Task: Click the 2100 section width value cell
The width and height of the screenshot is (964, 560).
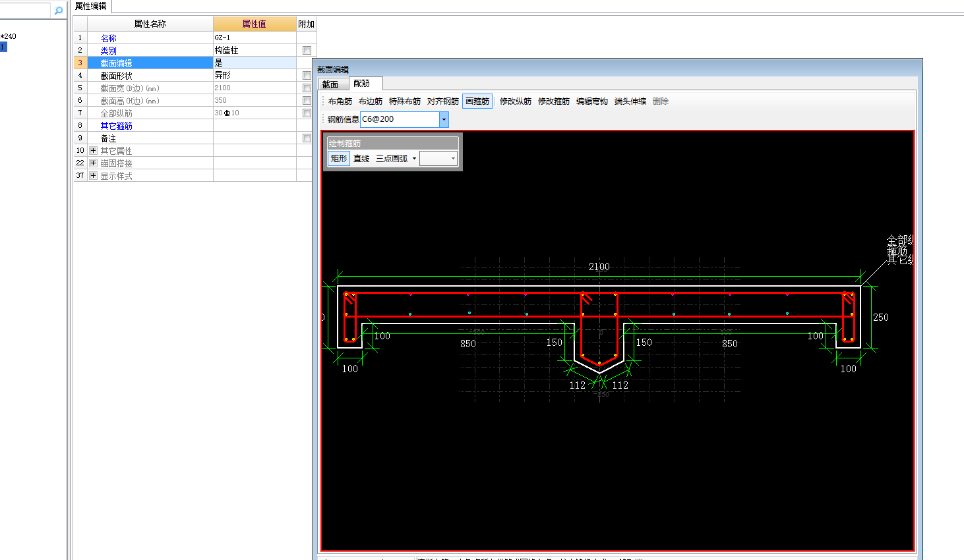Action: pyautogui.click(x=255, y=88)
